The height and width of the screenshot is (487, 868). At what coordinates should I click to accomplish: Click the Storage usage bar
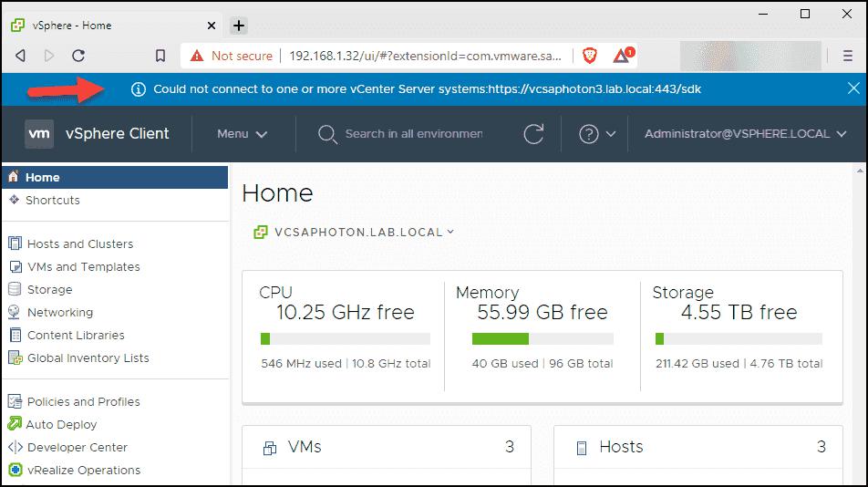pos(739,338)
